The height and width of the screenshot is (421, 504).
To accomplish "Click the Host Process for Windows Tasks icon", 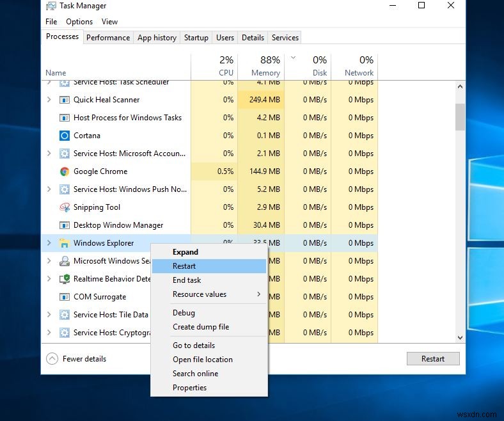I will (65, 118).
